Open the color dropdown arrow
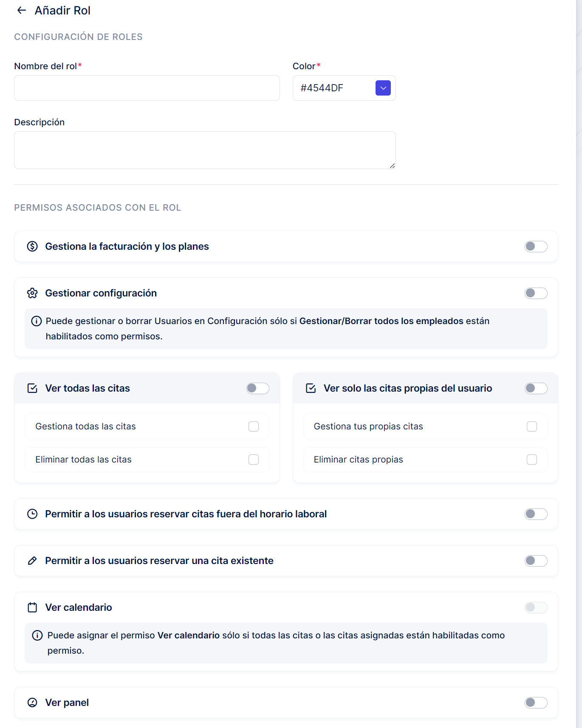The height and width of the screenshot is (728, 582). pos(383,88)
